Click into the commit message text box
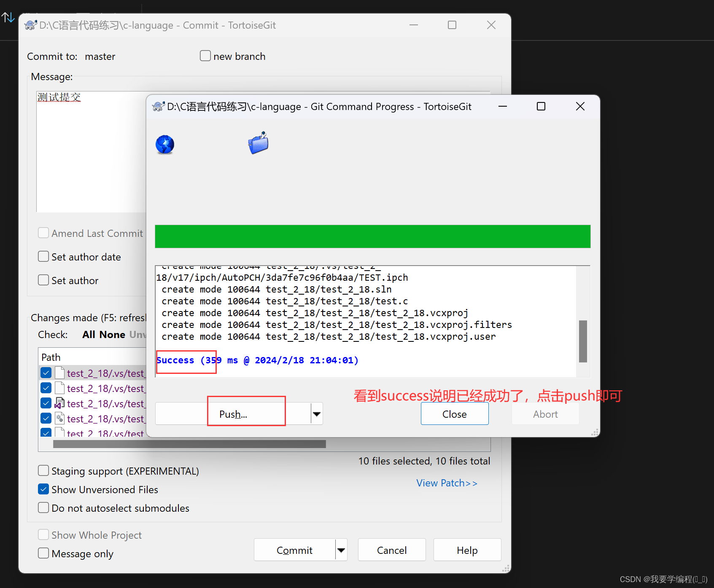The height and width of the screenshot is (588, 714). pos(91,152)
